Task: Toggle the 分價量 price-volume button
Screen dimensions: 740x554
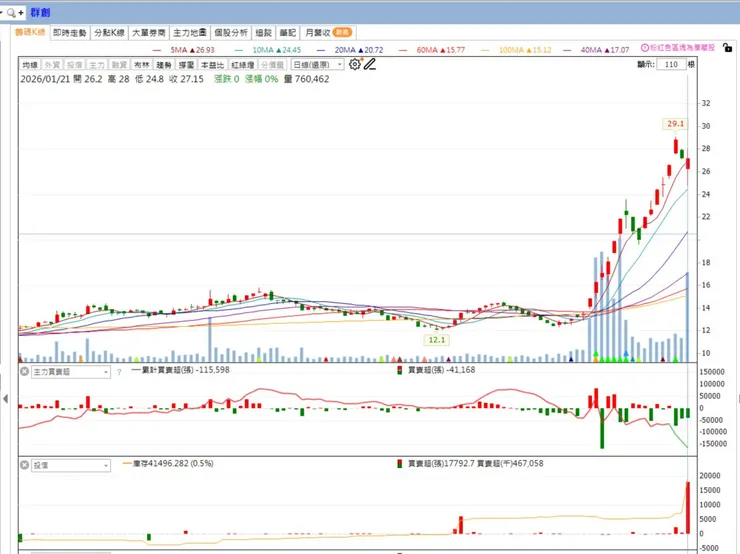Action: coord(272,65)
